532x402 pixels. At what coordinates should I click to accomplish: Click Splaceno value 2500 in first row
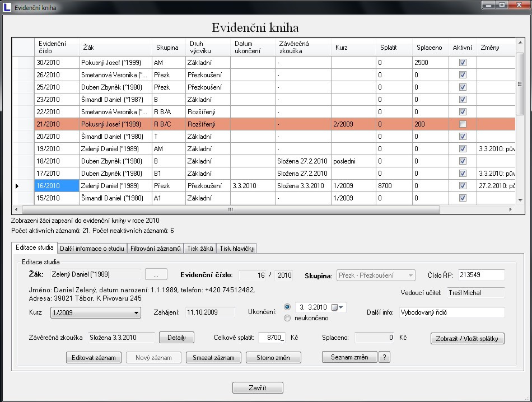coord(431,62)
